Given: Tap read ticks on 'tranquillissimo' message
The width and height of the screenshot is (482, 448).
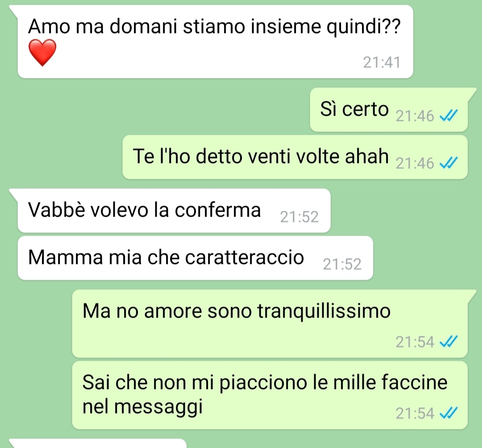Looking at the screenshot, I should (x=449, y=342).
